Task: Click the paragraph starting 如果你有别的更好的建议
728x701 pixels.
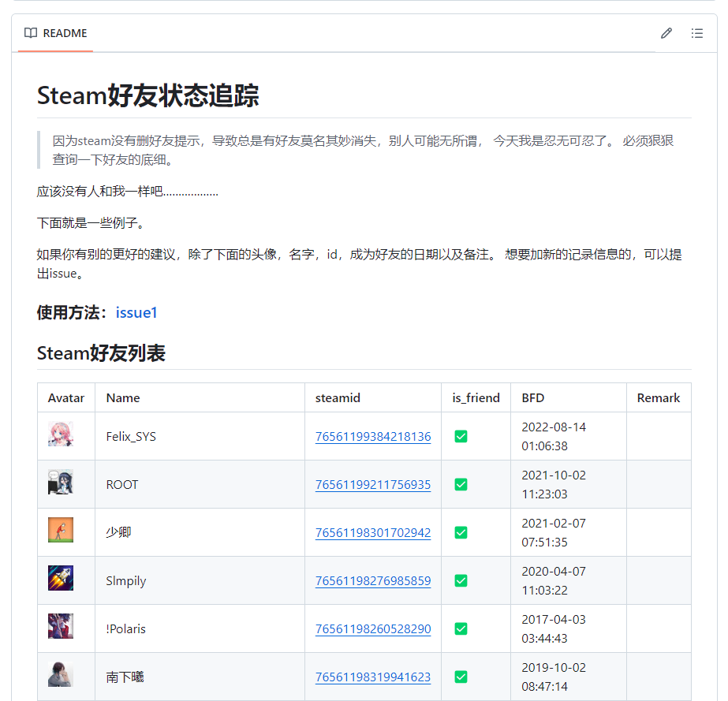Action: pyautogui.click(x=360, y=263)
